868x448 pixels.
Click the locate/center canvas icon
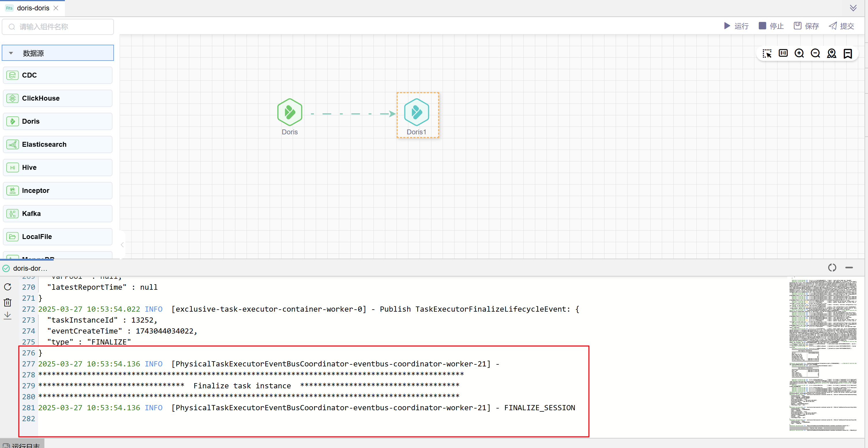click(832, 53)
